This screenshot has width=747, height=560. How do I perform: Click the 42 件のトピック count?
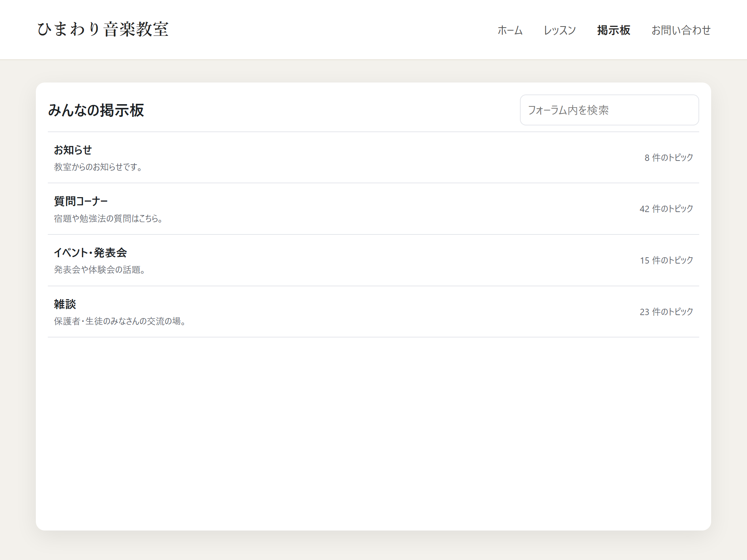click(x=666, y=209)
